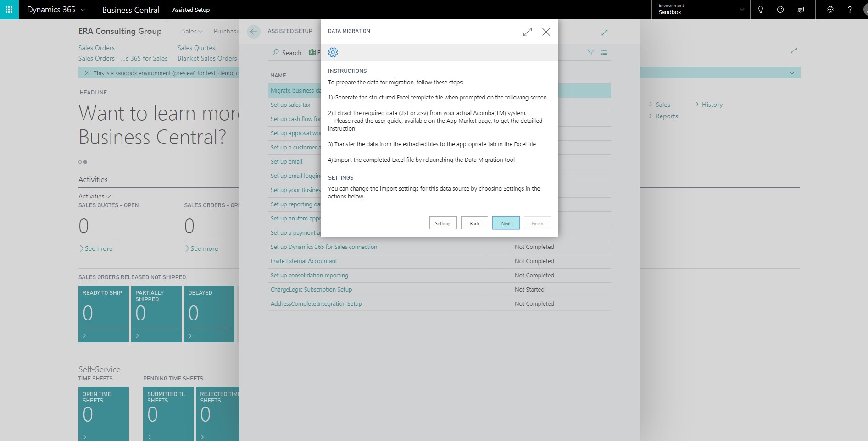Click the Settings button in dialog
Screen dimensions: 868x441
(443, 223)
